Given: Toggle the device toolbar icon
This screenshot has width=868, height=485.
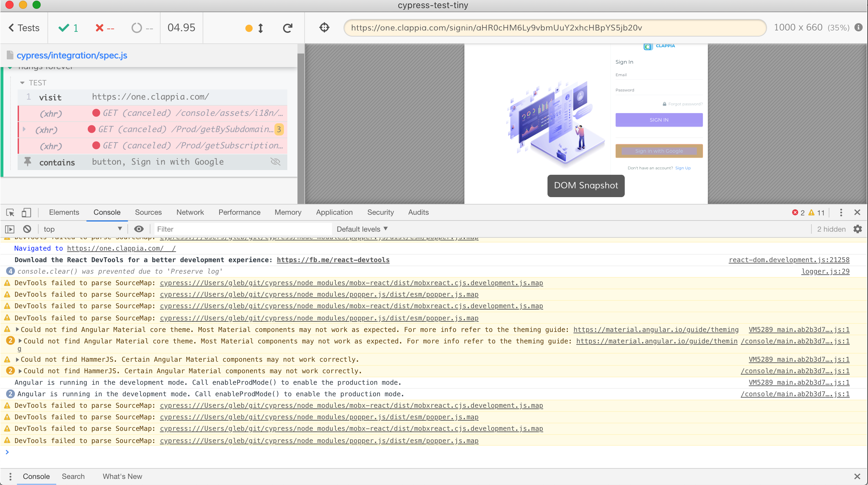Looking at the screenshot, I should click(x=26, y=213).
